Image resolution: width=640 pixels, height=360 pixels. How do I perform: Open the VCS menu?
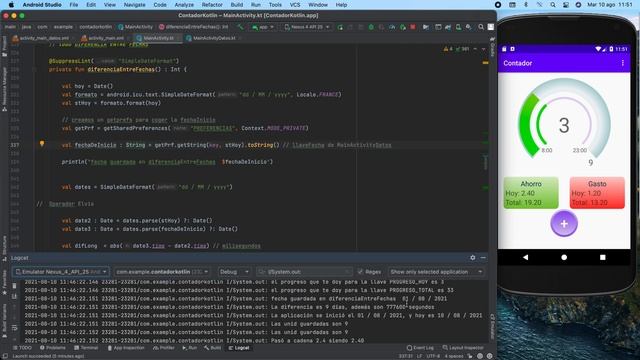(x=295, y=5)
